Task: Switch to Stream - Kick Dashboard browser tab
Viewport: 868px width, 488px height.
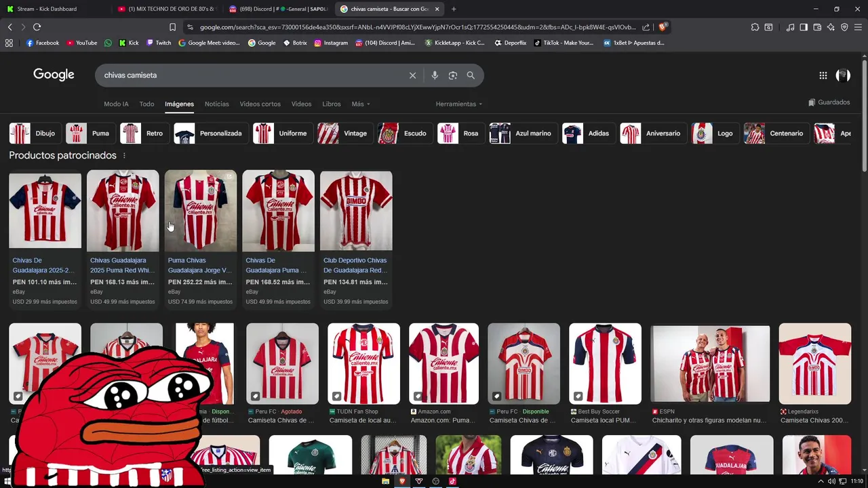Action: coord(54,9)
